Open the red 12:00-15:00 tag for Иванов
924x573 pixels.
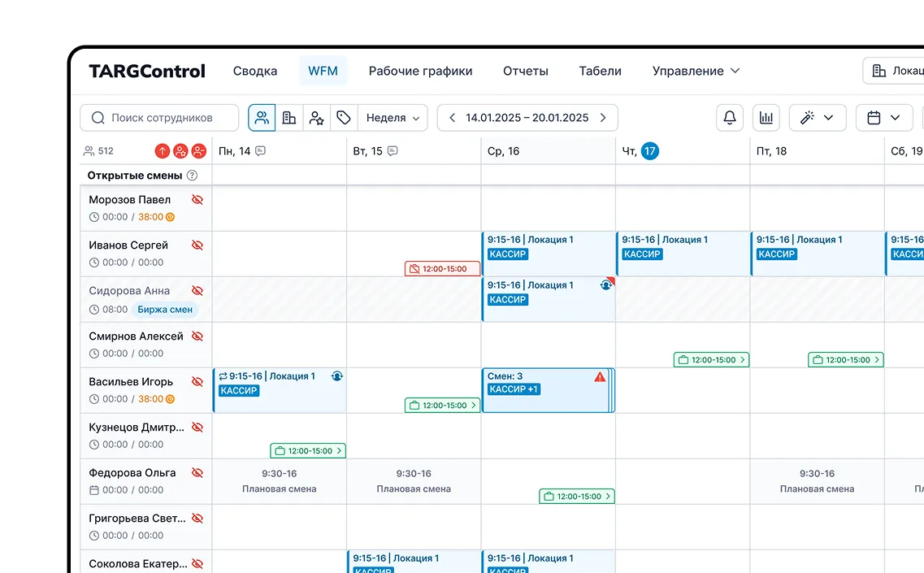(x=443, y=269)
